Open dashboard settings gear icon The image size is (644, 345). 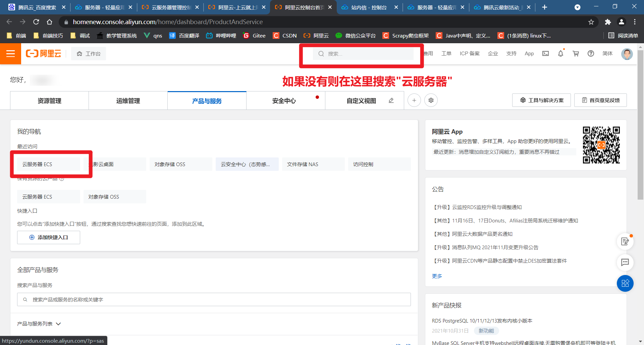(431, 100)
